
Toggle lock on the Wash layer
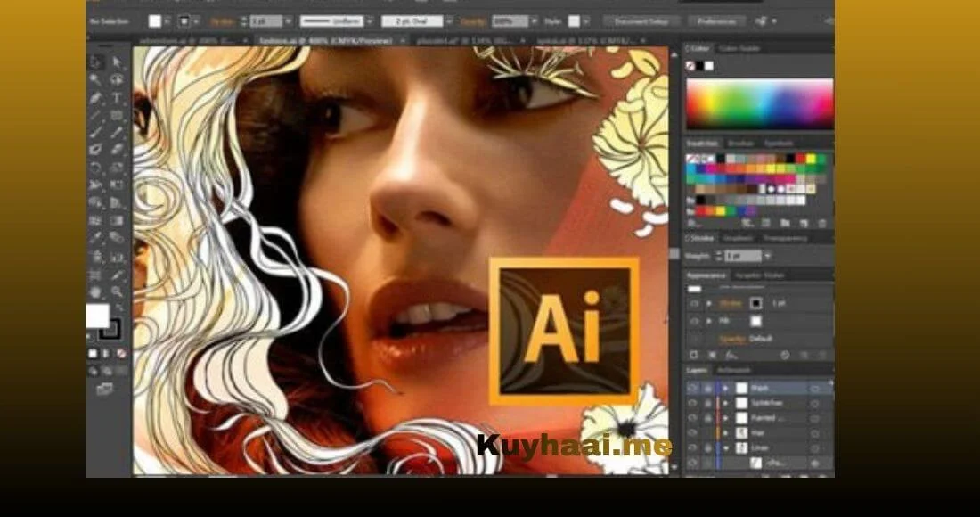pos(707,389)
